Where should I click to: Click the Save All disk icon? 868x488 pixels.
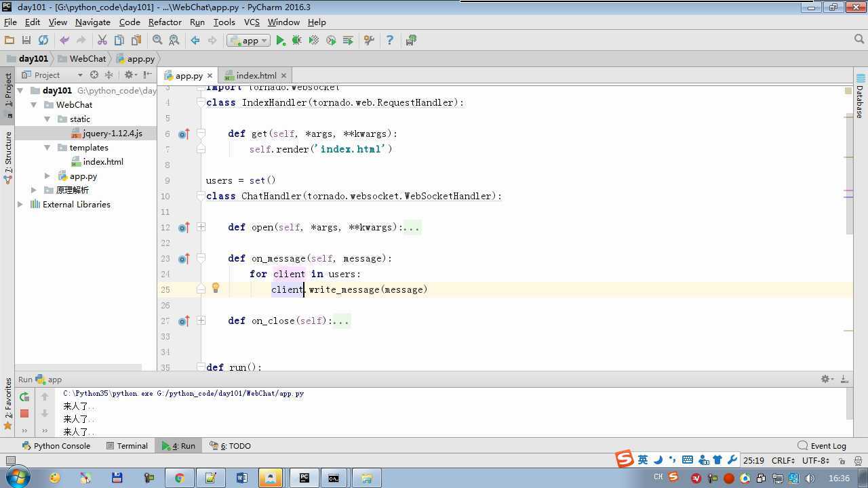[x=26, y=41]
